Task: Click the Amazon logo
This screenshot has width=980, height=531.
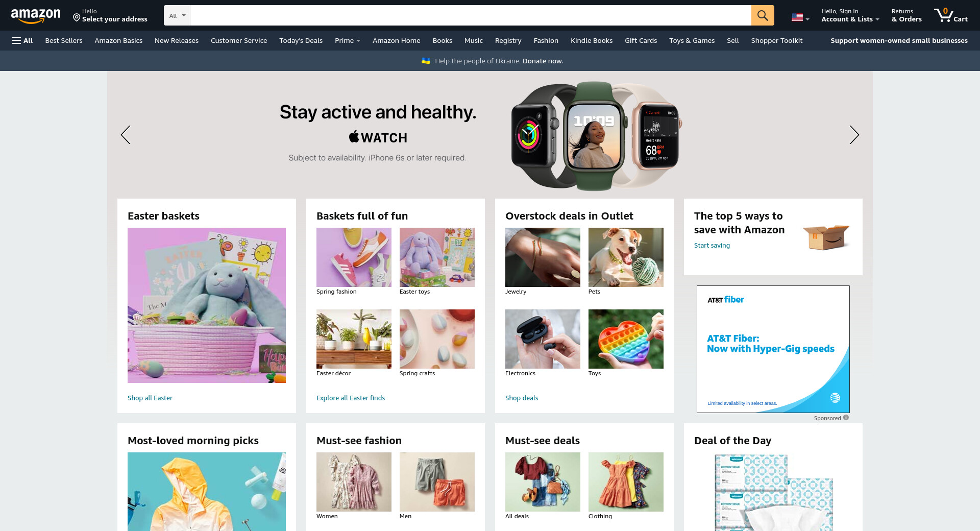Action: coord(36,16)
